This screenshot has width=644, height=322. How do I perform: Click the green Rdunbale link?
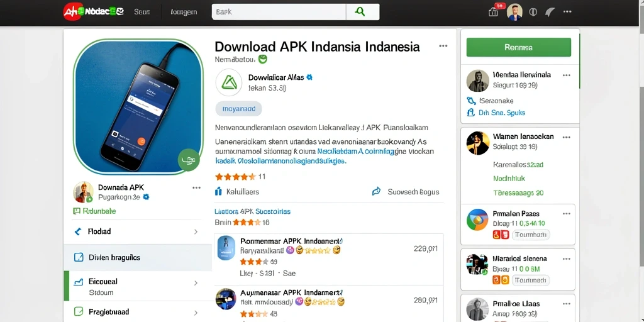94,211
